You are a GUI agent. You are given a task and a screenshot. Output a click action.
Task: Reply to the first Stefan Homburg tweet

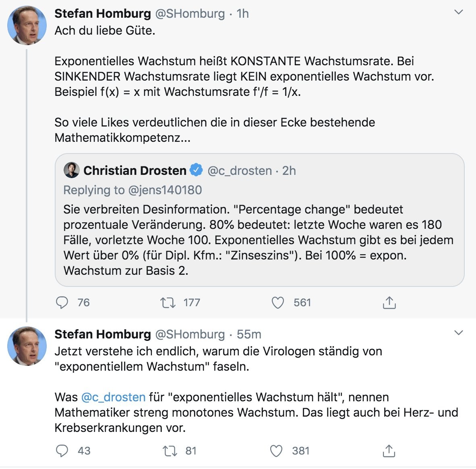(x=62, y=303)
